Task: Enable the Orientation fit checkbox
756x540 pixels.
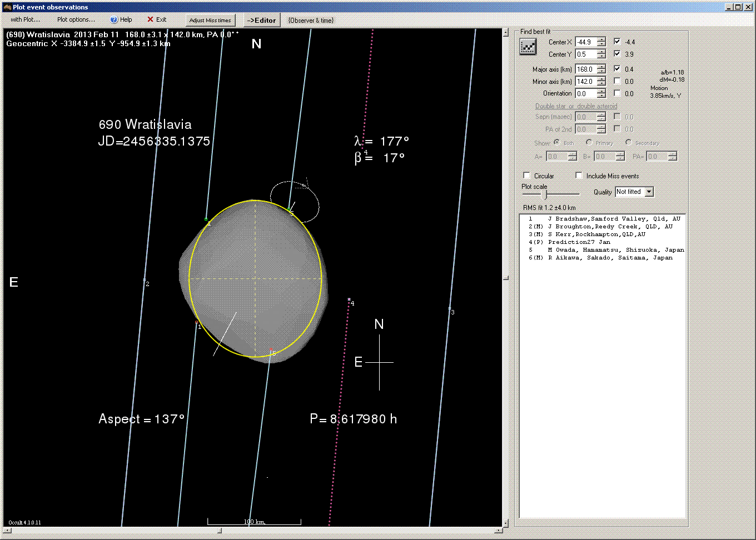Action: (617, 93)
